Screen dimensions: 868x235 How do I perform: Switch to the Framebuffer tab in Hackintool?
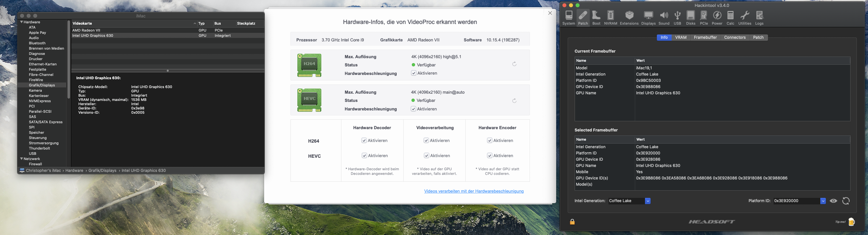[x=705, y=37]
